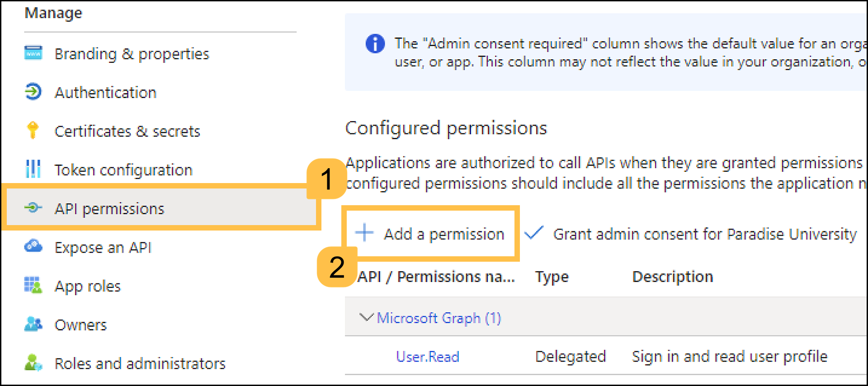Select Token configuration in Manage menu
This screenshot has height=386, width=868.
[123, 170]
